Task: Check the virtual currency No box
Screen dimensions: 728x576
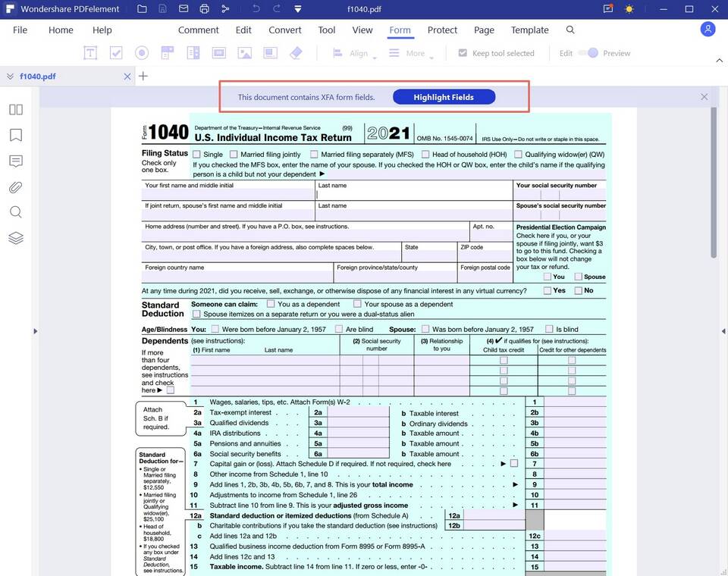Action: click(578, 290)
